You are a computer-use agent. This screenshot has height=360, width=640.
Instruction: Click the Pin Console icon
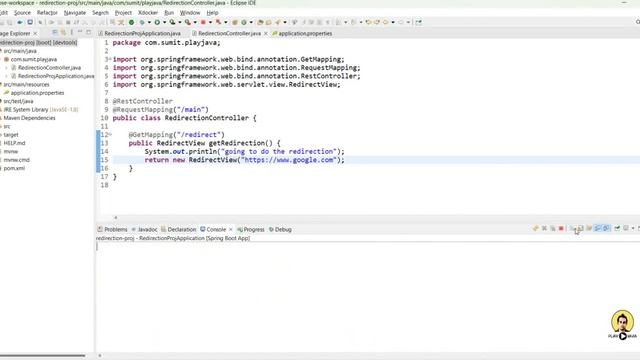[x=617, y=229]
